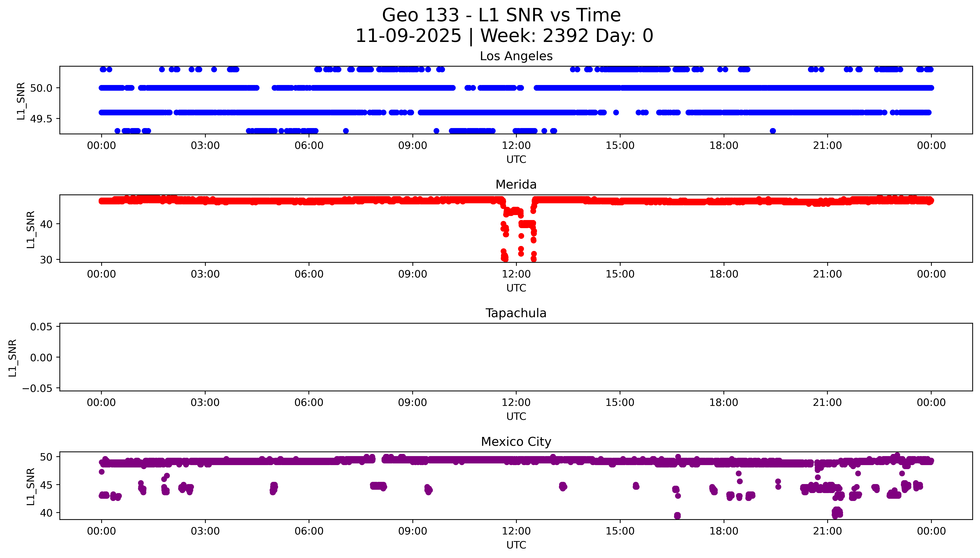Click the 21:00 tick label under Mexico City plot
980x558 pixels.
click(x=827, y=531)
